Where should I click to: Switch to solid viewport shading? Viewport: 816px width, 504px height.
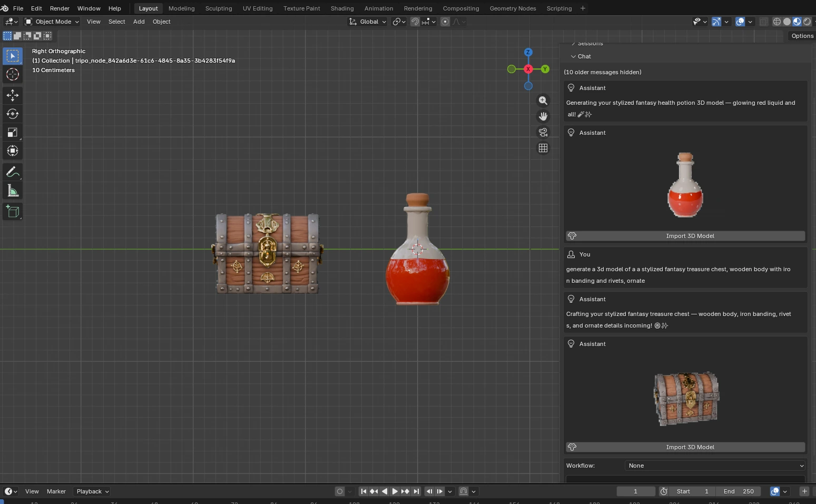coord(786,22)
